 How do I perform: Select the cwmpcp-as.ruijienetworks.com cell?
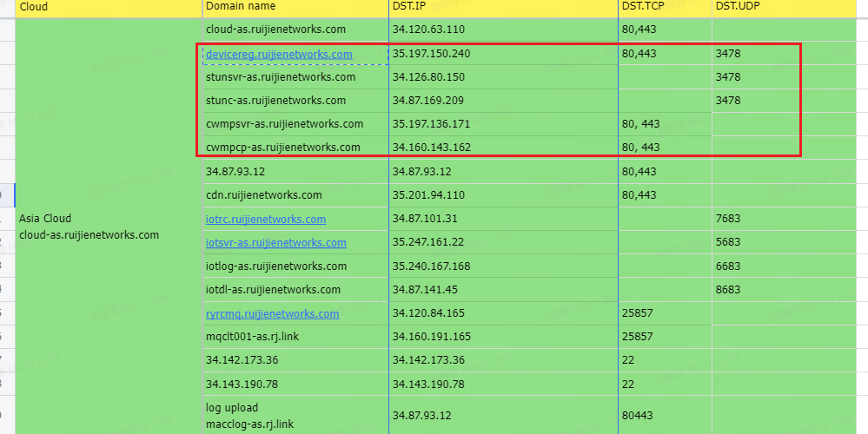tap(295, 148)
